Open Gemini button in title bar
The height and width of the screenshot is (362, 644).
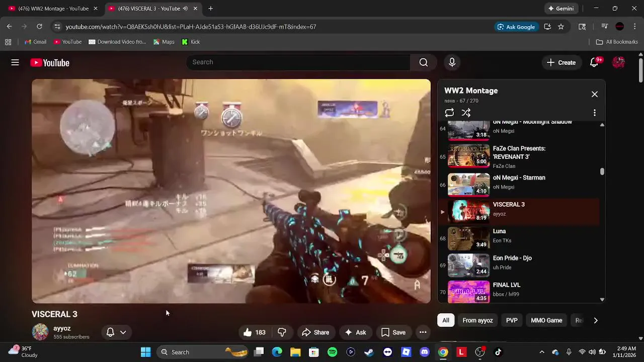tap(561, 9)
